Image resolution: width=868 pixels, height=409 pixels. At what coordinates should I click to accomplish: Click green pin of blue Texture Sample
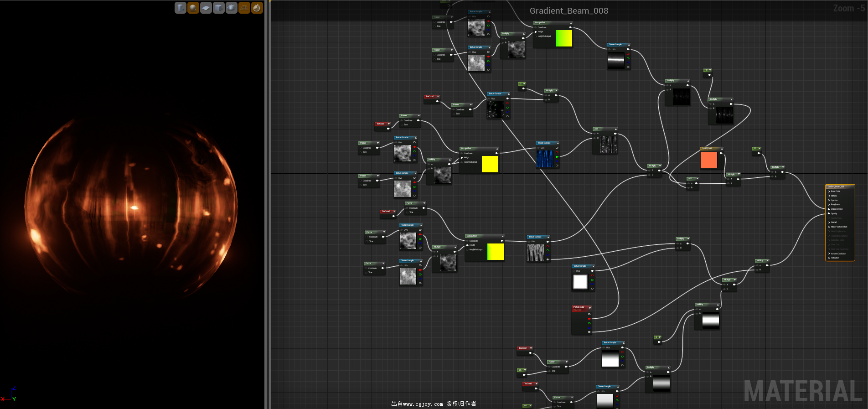click(557, 157)
